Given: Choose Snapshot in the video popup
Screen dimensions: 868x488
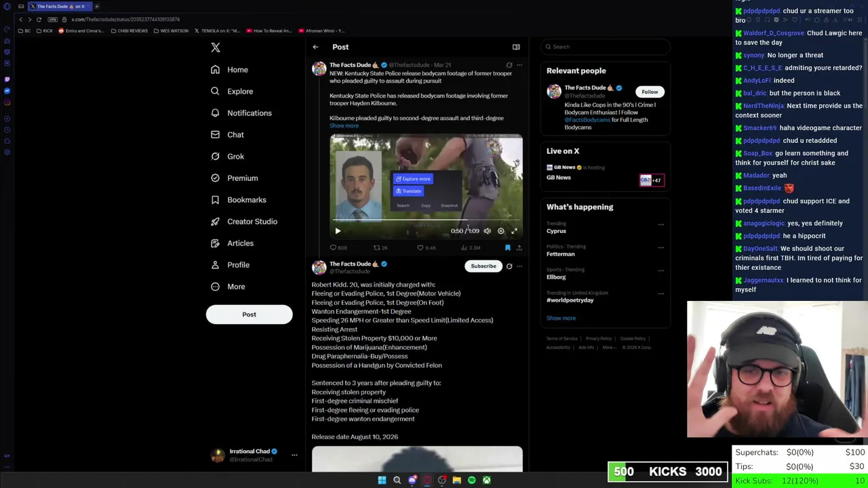Looking at the screenshot, I should pos(449,205).
